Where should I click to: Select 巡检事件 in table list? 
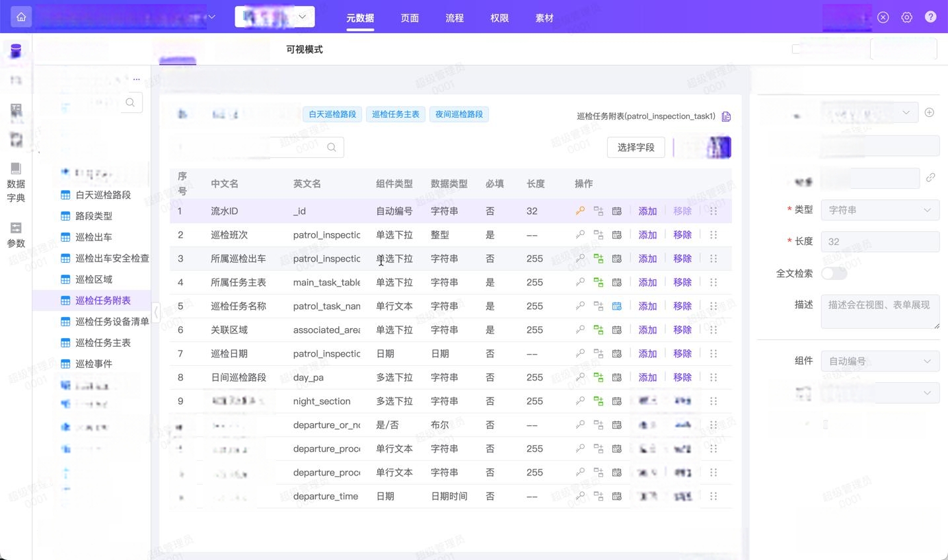pyautogui.click(x=94, y=364)
